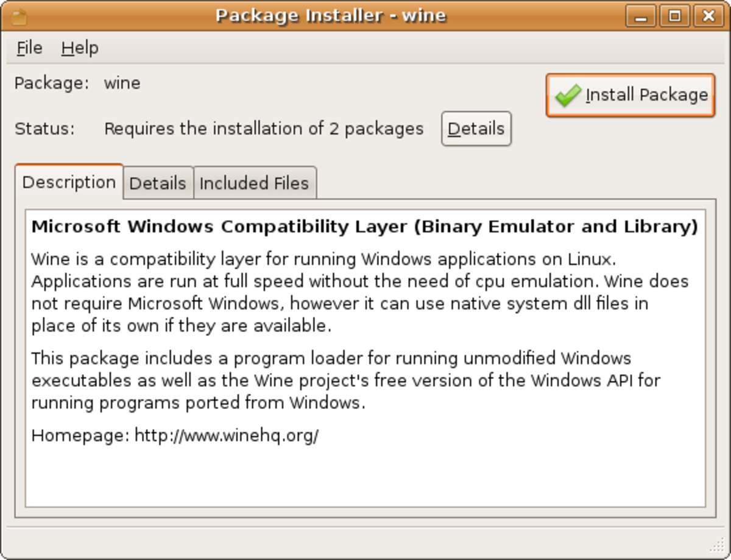Maximize the Package Installer window
Screen dimensions: 731x560
pyautogui.click(x=675, y=16)
